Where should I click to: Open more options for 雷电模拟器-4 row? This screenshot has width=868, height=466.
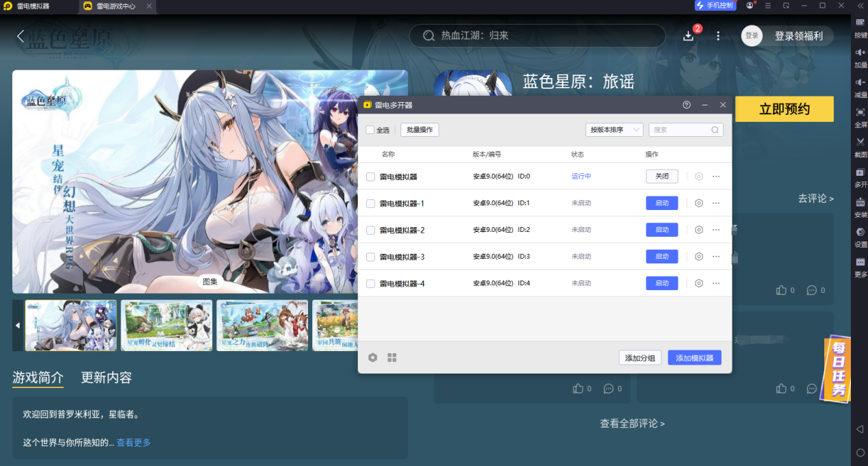point(716,283)
